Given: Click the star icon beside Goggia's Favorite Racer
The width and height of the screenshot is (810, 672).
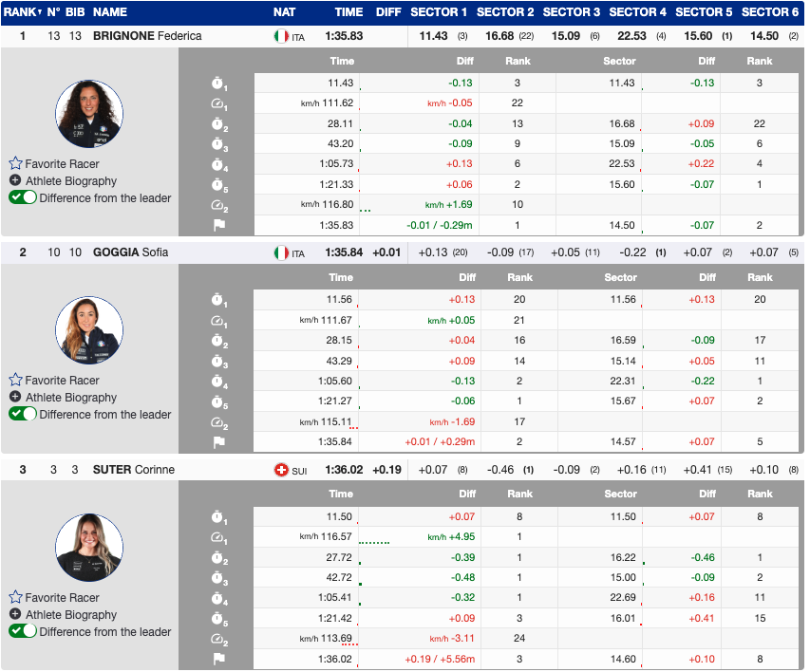Looking at the screenshot, I should pyautogui.click(x=15, y=381).
